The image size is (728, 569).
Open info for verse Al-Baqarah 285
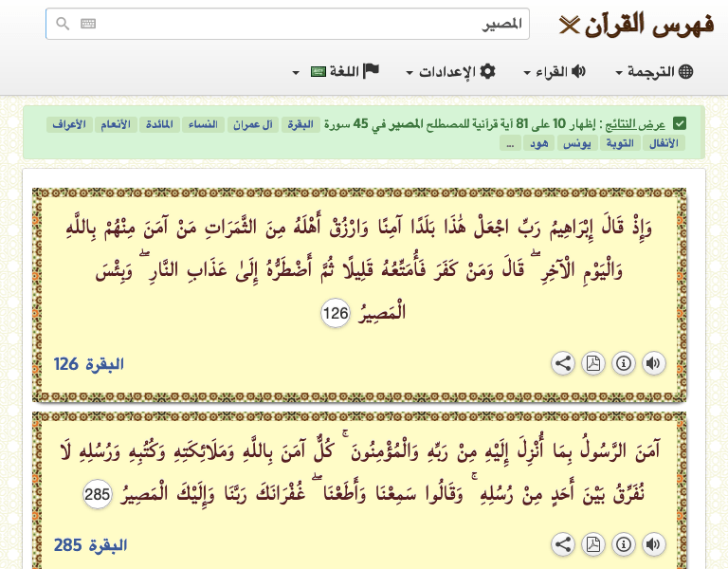(x=623, y=544)
